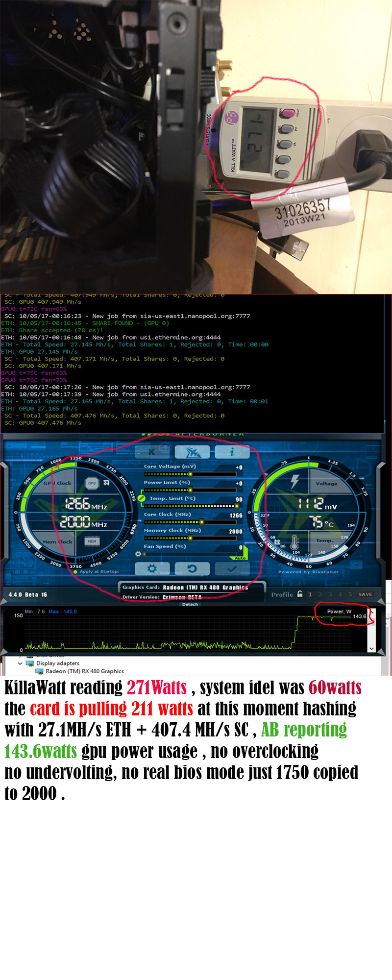Screen dimensions: 392x980
Task: Click the thermometer temperature icon
Action: (294, 542)
